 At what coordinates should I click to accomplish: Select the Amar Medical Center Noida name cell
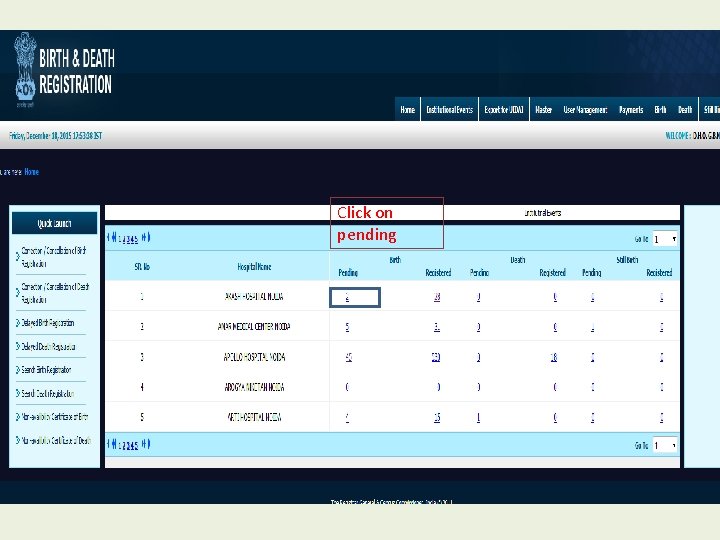point(254,327)
